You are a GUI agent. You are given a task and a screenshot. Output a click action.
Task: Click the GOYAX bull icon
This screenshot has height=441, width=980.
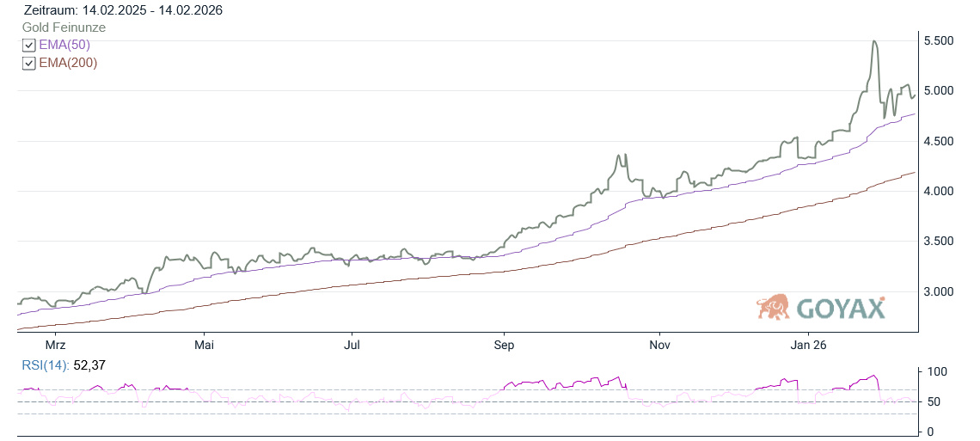click(773, 307)
